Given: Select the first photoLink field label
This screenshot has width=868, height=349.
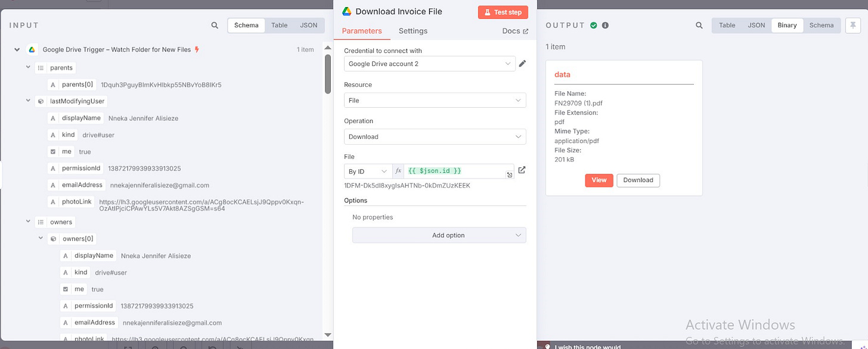Looking at the screenshot, I should click(x=77, y=202).
